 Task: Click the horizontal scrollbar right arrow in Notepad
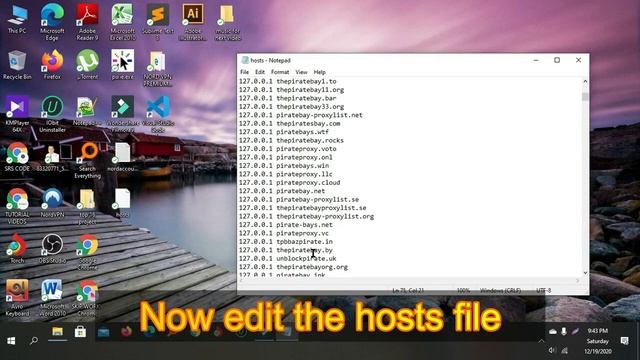pos(578,280)
